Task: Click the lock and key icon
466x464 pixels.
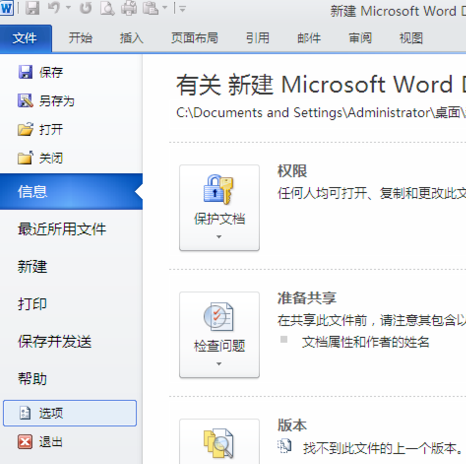Action: coord(219,189)
